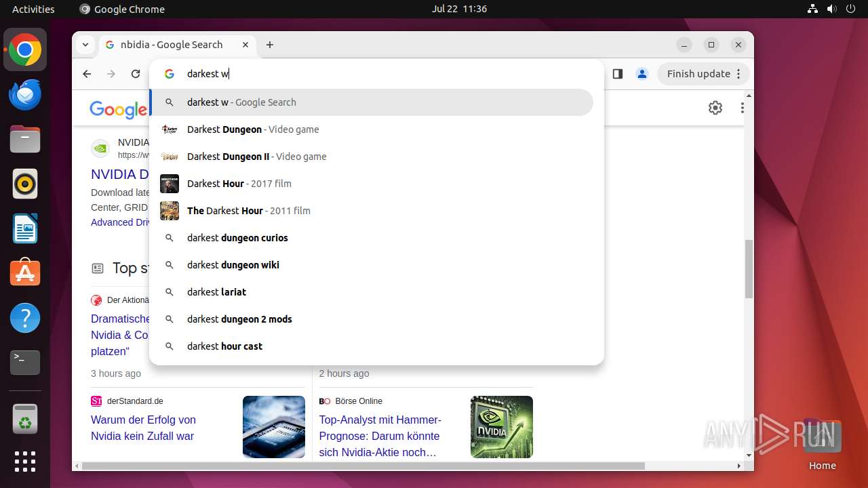The image size is (868, 488).
Task: Open the Trash dock icon
Action: [x=25, y=419]
